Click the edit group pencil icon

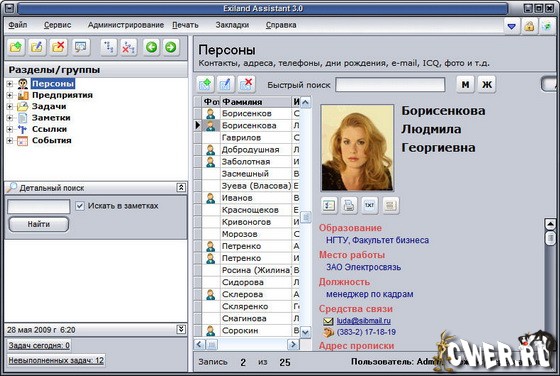(37, 47)
